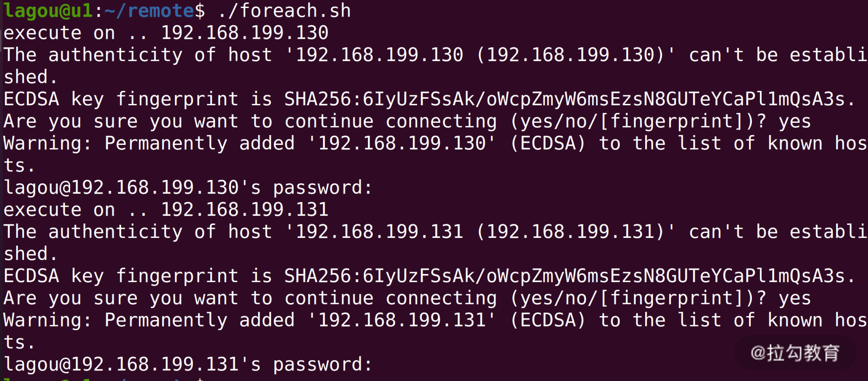Click the ./foreach.sh command text
This screenshot has width=868, height=381.
tap(284, 11)
